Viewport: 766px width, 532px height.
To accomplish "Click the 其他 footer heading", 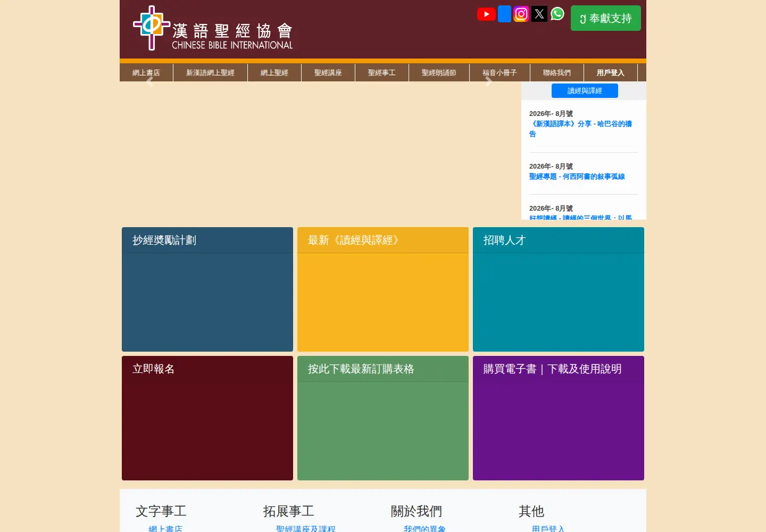I will click(x=531, y=511).
